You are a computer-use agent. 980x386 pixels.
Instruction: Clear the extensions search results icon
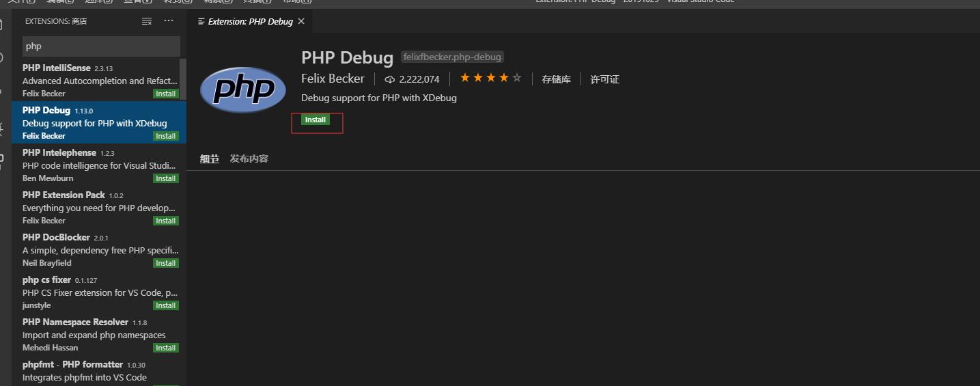point(146,21)
